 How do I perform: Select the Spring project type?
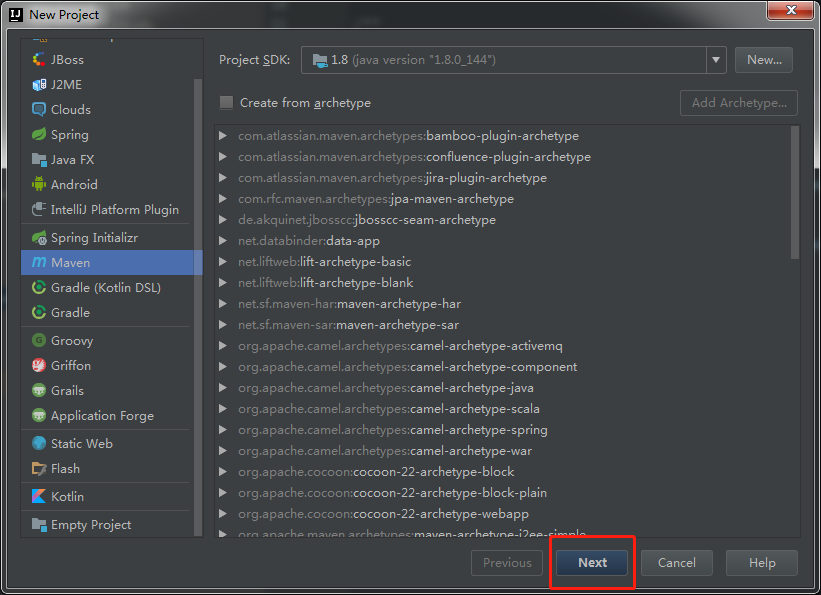[x=107, y=135]
